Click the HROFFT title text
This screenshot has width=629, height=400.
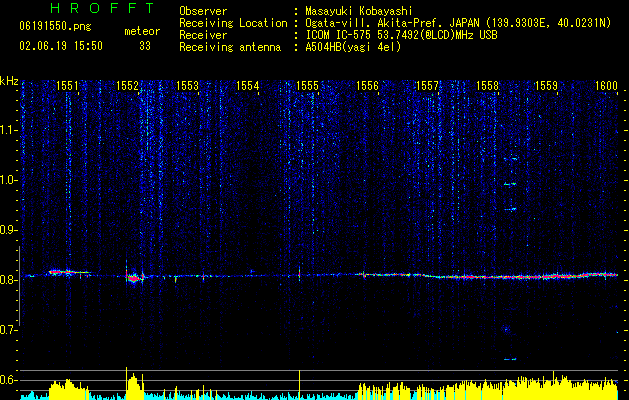point(102,8)
